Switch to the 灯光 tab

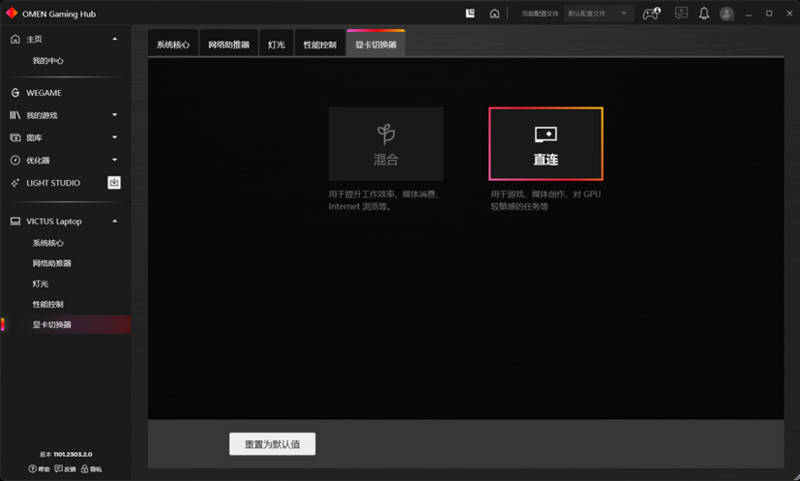tap(276, 44)
